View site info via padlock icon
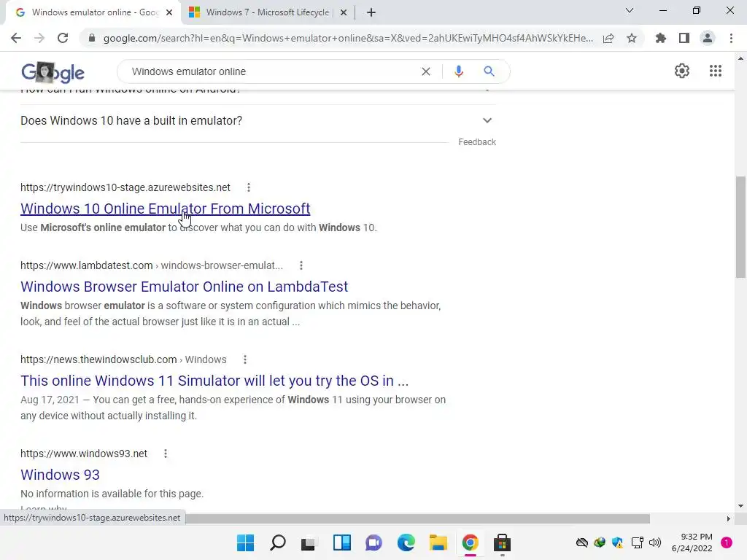The height and width of the screenshot is (560, 747). pos(92,38)
